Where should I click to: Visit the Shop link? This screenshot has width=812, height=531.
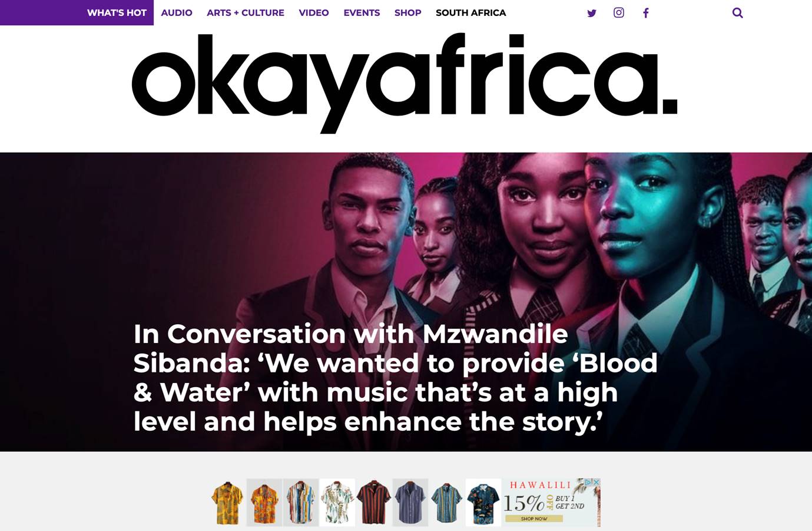coord(408,12)
